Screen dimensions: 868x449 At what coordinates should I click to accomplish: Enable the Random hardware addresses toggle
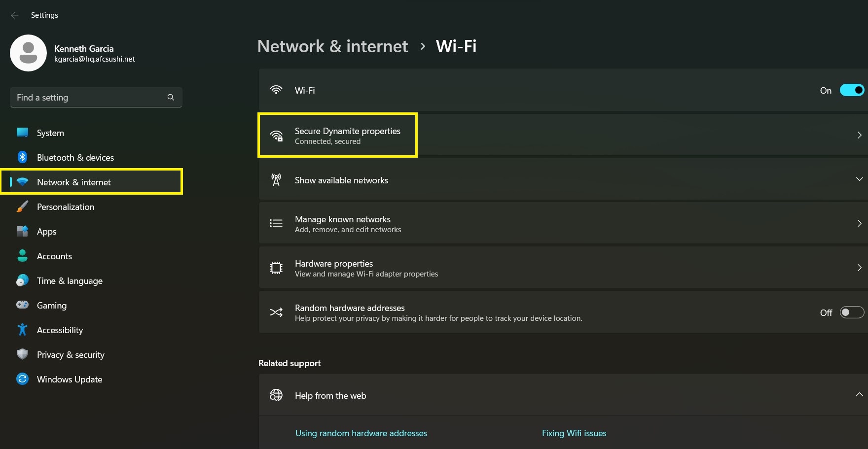coord(852,312)
